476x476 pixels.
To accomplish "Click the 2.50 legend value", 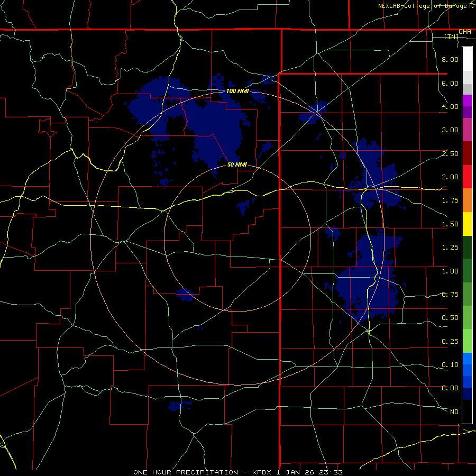I will click(450, 153).
